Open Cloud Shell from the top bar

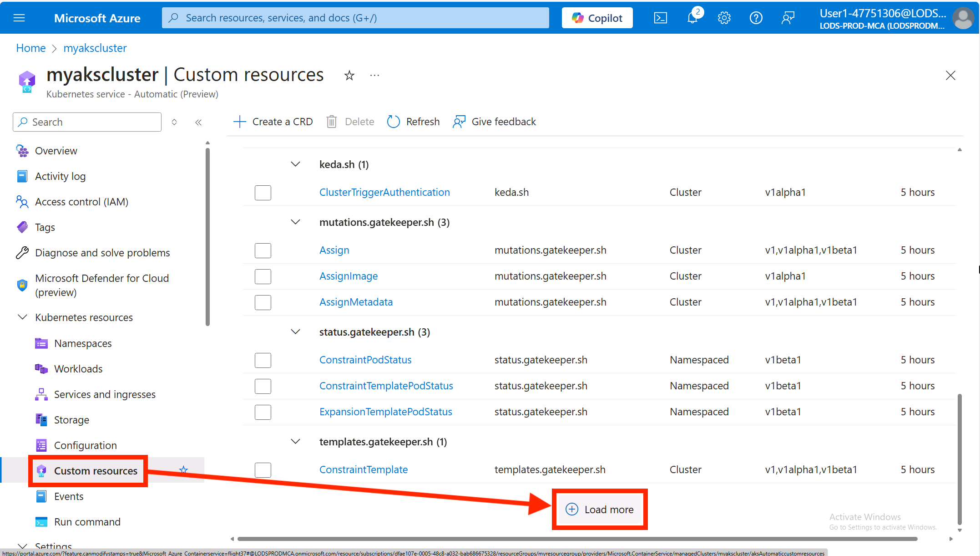click(660, 18)
